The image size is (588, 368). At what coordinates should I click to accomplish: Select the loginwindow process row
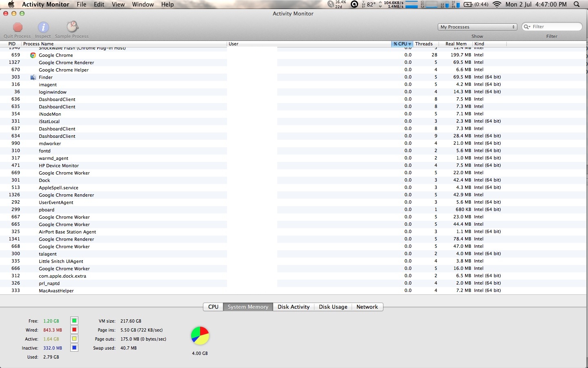(x=294, y=92)
